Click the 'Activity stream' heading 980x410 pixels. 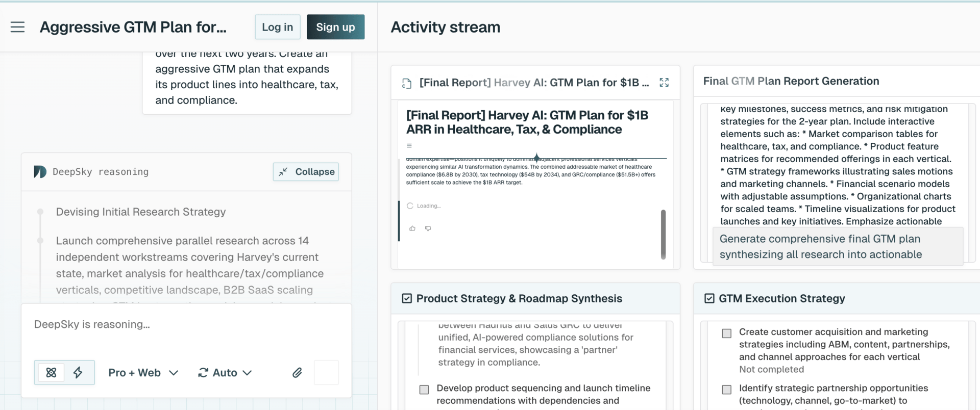(446, 27)
